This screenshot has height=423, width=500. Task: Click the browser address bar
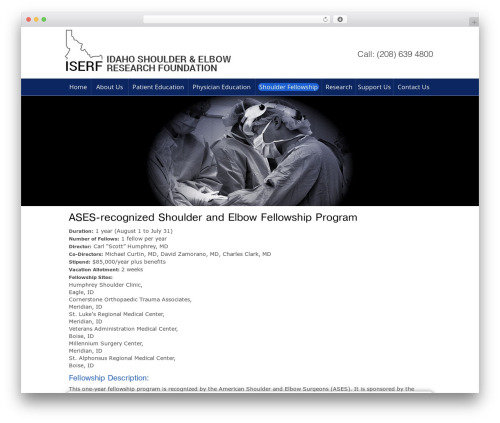(236, 19)
